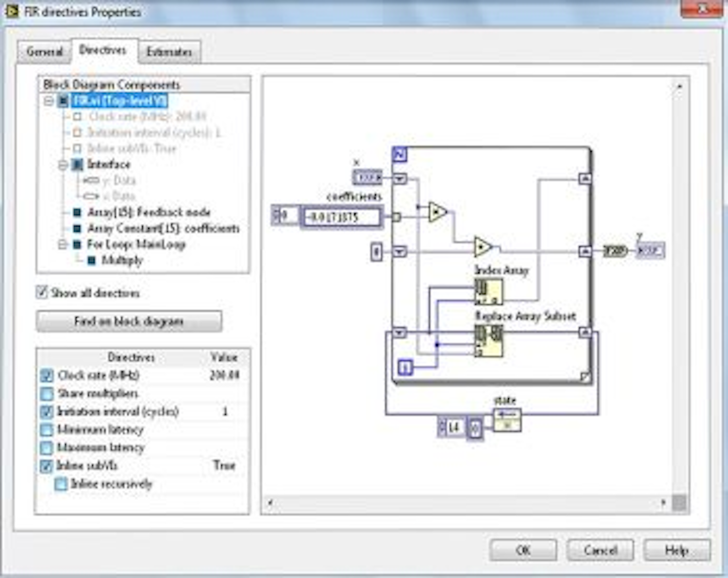Select the FIR.vi icon in the components tree
This screenshot has height=578, width=728.
62,100
